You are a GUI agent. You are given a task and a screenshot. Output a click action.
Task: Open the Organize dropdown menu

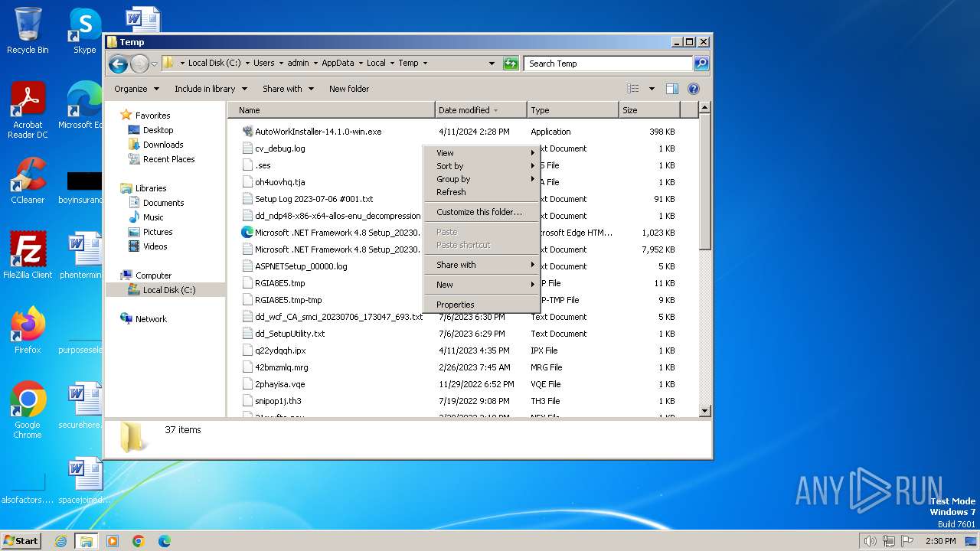point(136,89)
